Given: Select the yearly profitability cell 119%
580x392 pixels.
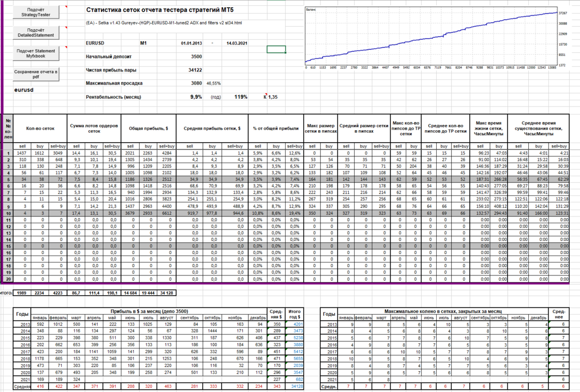Looking at the screenshot, I should tap(241, 97).
